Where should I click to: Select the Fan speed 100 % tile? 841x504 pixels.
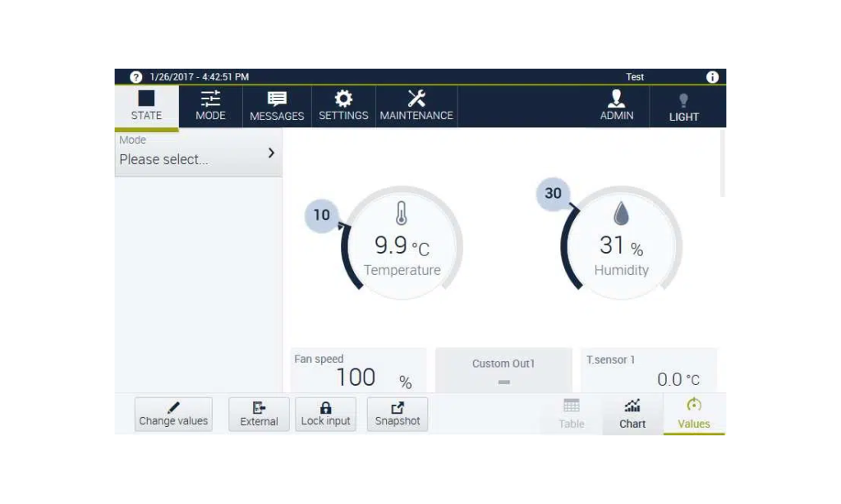pos(358,370)
